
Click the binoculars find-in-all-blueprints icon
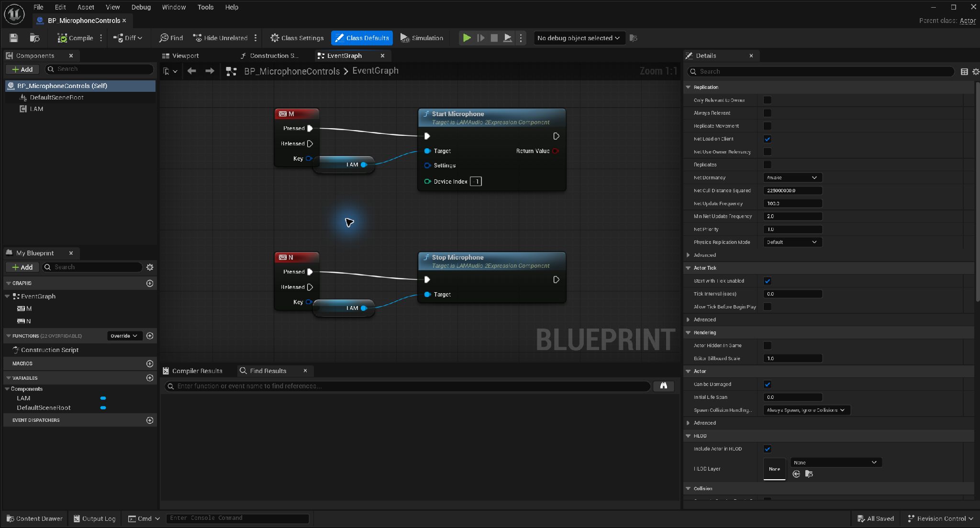[x=664, y=386]
